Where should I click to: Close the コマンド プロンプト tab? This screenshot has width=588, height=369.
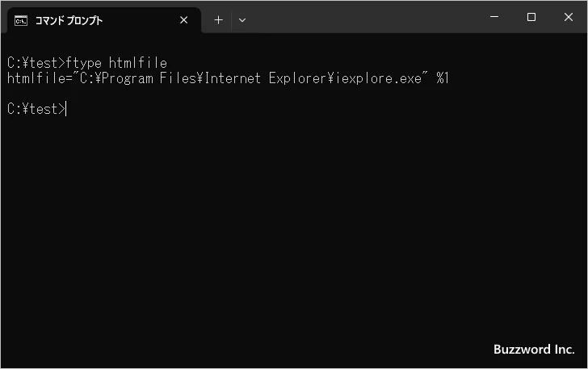pyautogui.click(x=184, y=20)
